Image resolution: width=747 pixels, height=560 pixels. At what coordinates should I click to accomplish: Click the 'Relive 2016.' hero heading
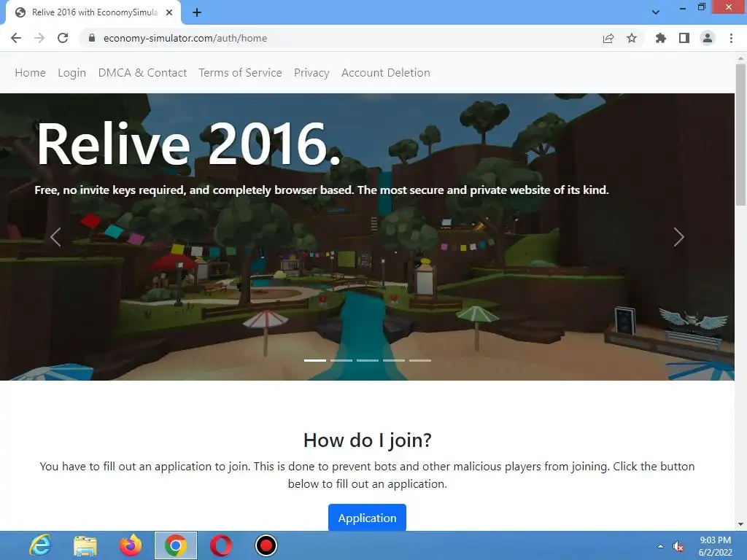[x=189, y=144]
